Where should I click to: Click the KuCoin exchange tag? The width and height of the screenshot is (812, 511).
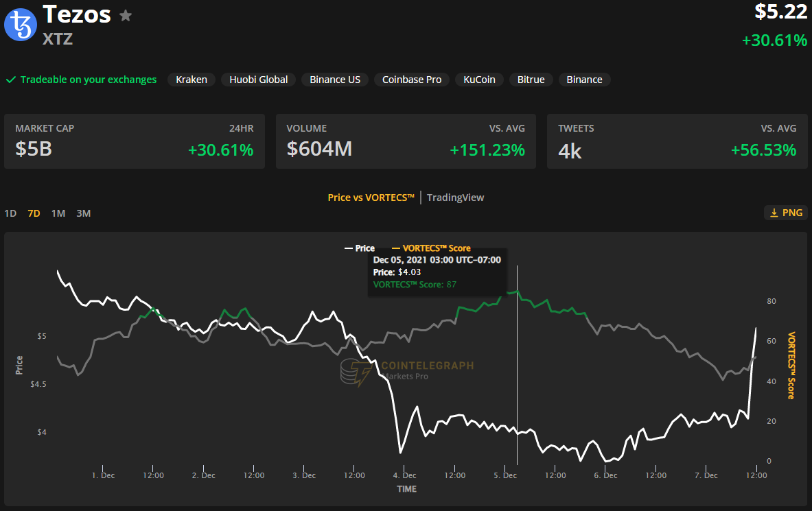[479, 80]
